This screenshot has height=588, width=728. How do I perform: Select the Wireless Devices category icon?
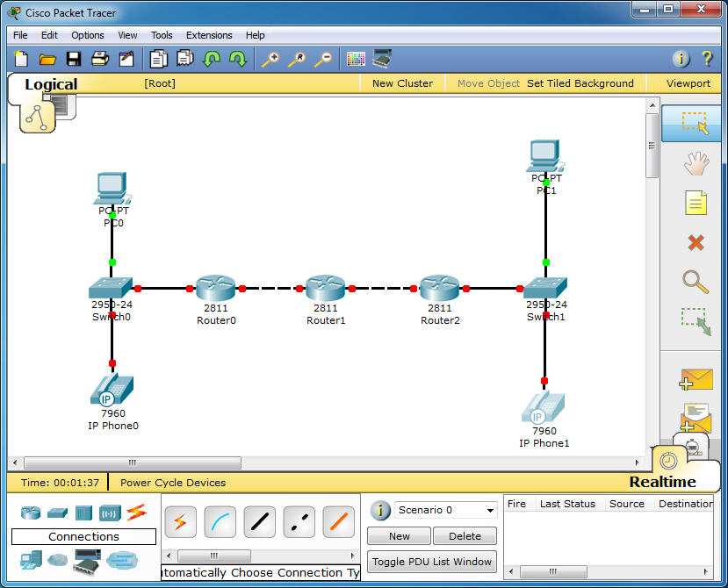pos(110,513)
